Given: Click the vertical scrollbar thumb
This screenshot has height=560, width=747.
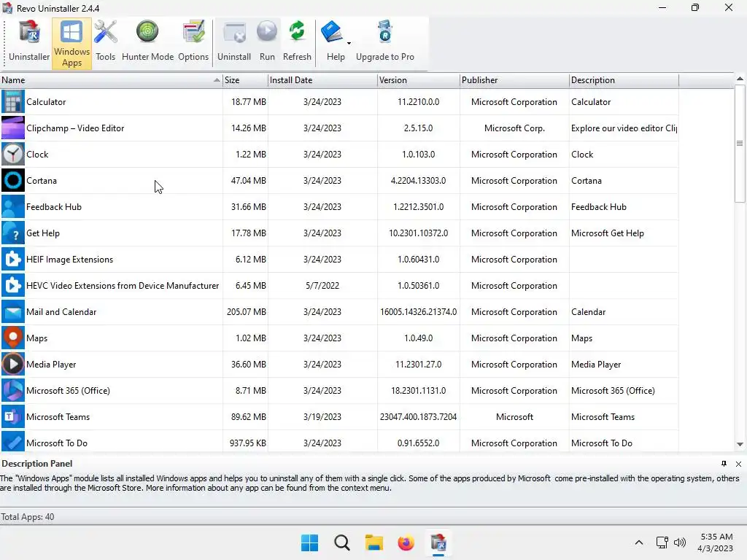Looking at the screenshot, I should coord(740,144).
